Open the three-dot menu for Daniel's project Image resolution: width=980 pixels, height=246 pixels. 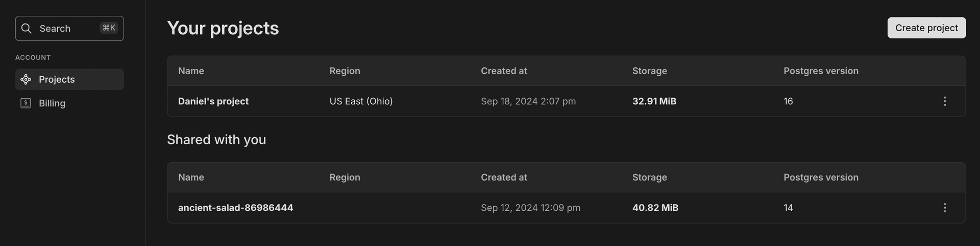point(945,101)
